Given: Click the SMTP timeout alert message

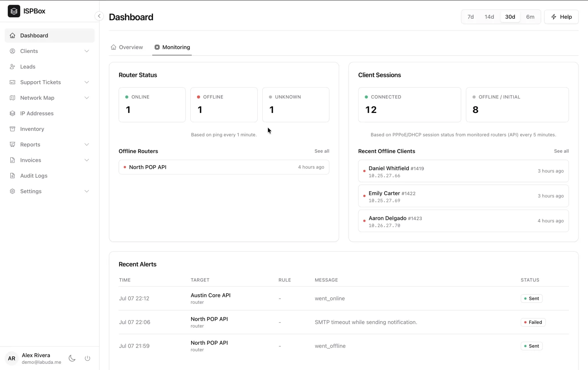Looking at the screenshot, I should tap(366, 322).
